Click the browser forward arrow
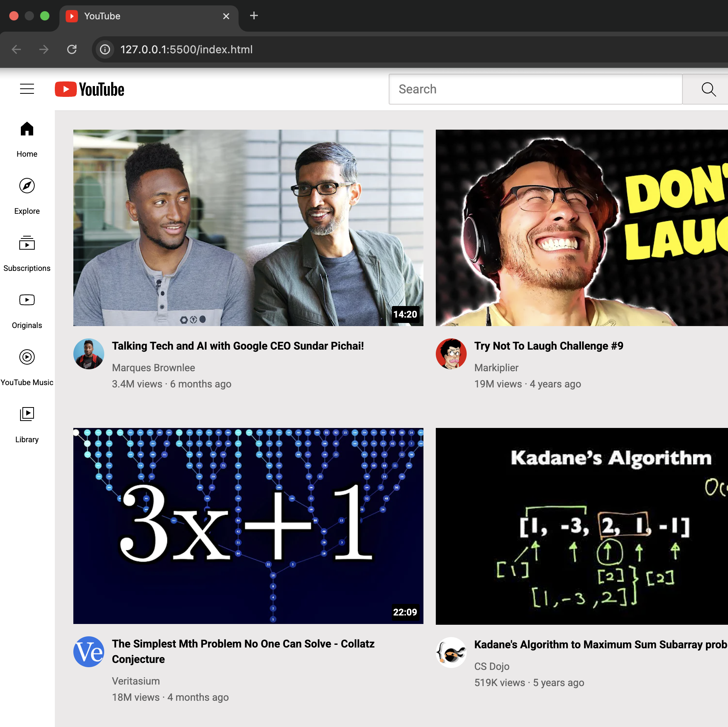 coord(44,49)
